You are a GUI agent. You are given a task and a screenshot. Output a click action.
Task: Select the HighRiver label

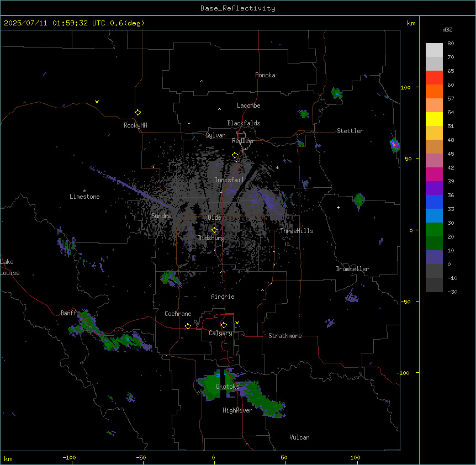[237, 410]
